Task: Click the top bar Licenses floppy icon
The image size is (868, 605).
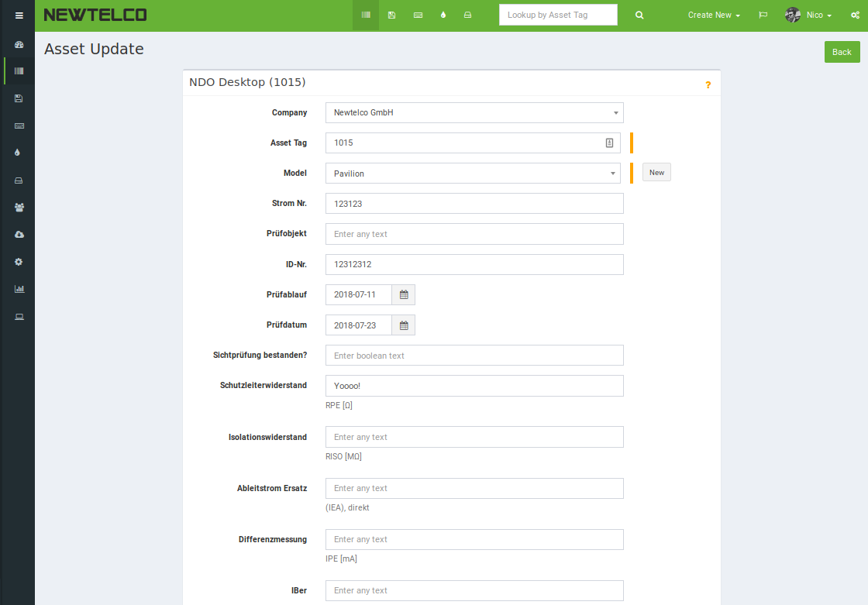Action: click(391, 15)
